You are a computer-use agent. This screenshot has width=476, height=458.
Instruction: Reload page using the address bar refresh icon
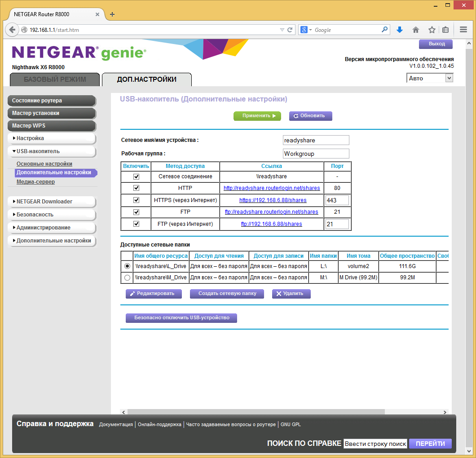tap(290, 30)
